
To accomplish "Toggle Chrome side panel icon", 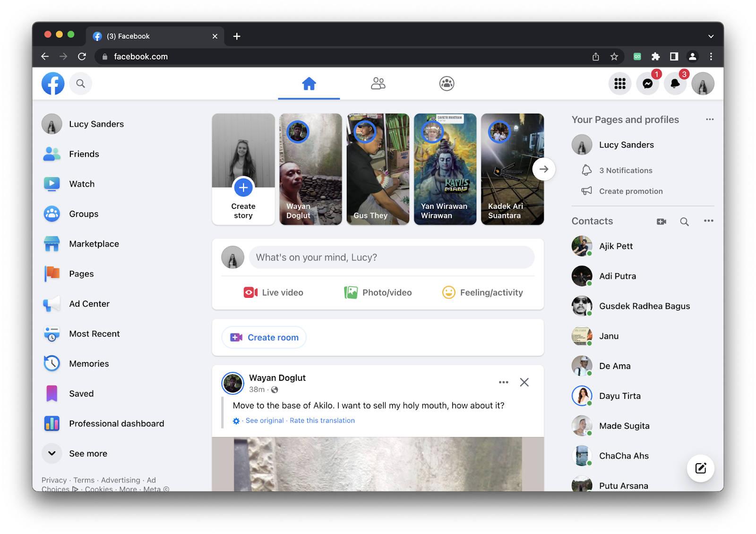I will (674, 57).
